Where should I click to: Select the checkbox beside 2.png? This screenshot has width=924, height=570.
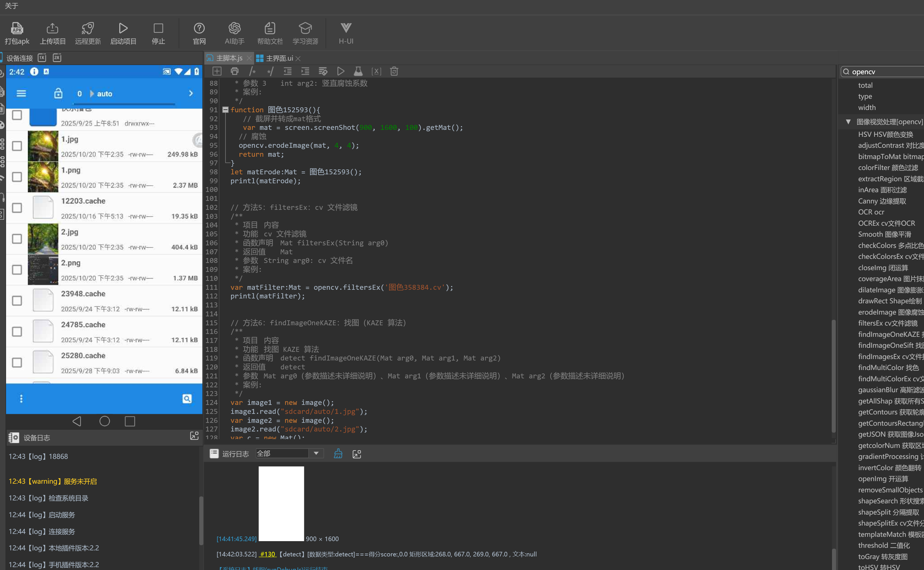17,270
